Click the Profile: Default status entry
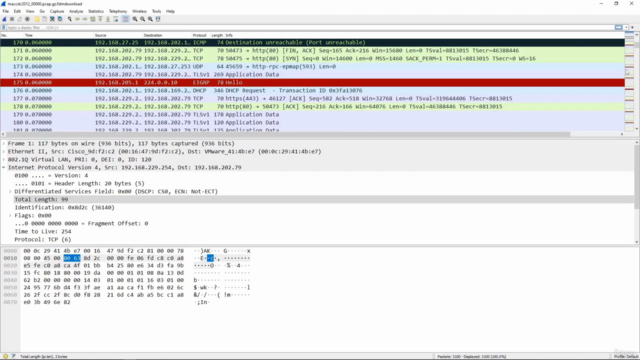Screen dimensions: 640x360 pyautogui.click(x=626, y=357)
